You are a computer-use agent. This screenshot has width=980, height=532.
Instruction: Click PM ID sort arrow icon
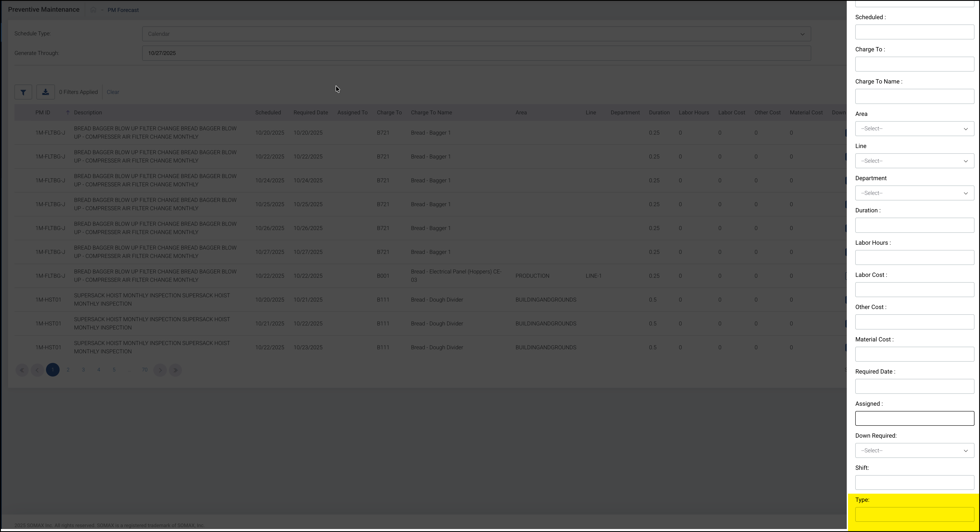68,113
